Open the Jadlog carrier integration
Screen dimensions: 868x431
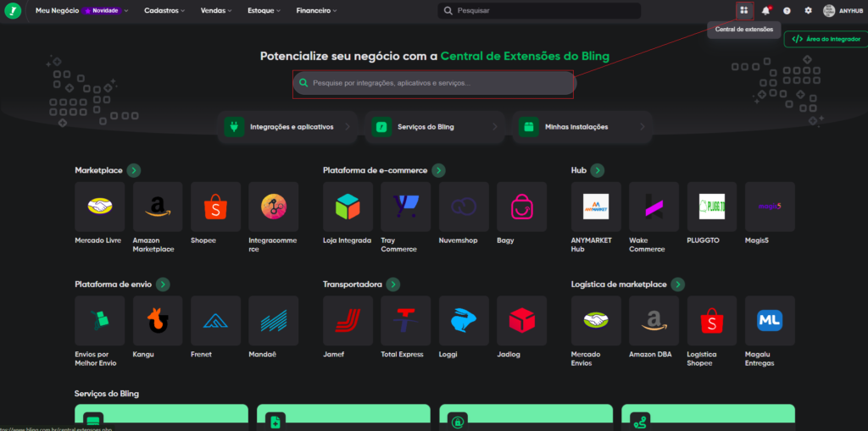click(x=521, y=321)
